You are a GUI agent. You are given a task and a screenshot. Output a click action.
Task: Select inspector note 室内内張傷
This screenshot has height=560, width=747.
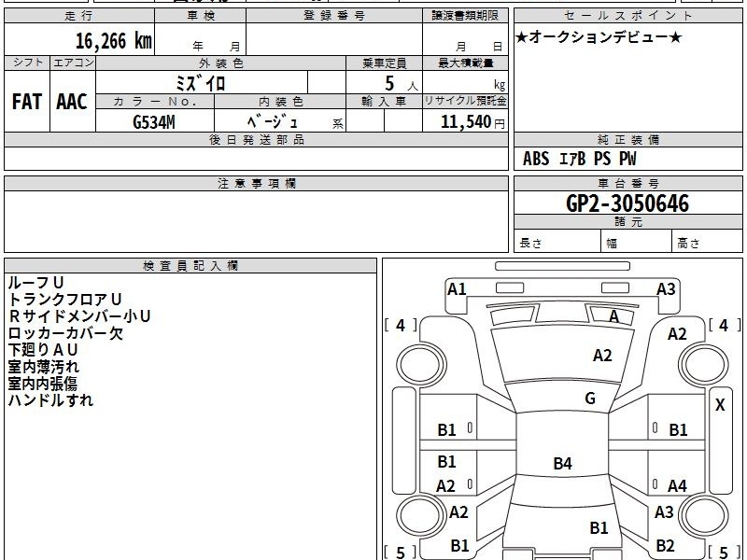(x=43, y=384)
